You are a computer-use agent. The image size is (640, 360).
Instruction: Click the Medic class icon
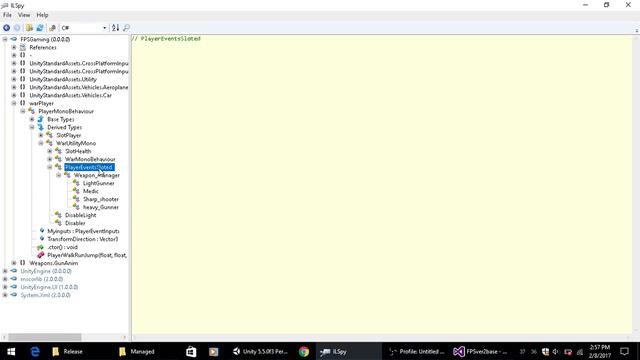tap(76, 191)
